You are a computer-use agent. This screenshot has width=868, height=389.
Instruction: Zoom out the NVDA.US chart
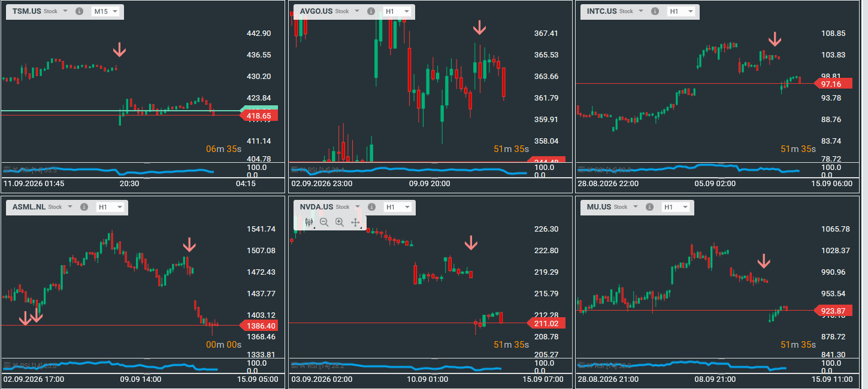pos(324,222)
